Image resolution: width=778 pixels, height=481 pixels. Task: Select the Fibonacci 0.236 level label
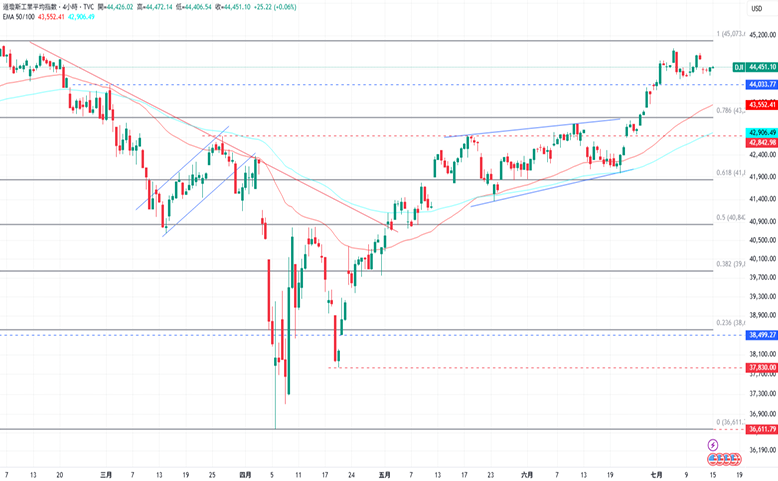[730, 323]
